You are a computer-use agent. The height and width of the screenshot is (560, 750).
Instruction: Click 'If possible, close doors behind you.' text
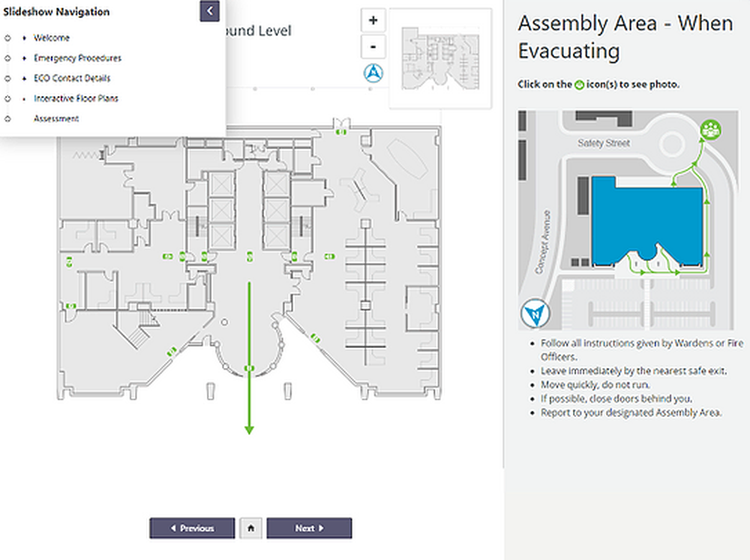coord(616,398)
